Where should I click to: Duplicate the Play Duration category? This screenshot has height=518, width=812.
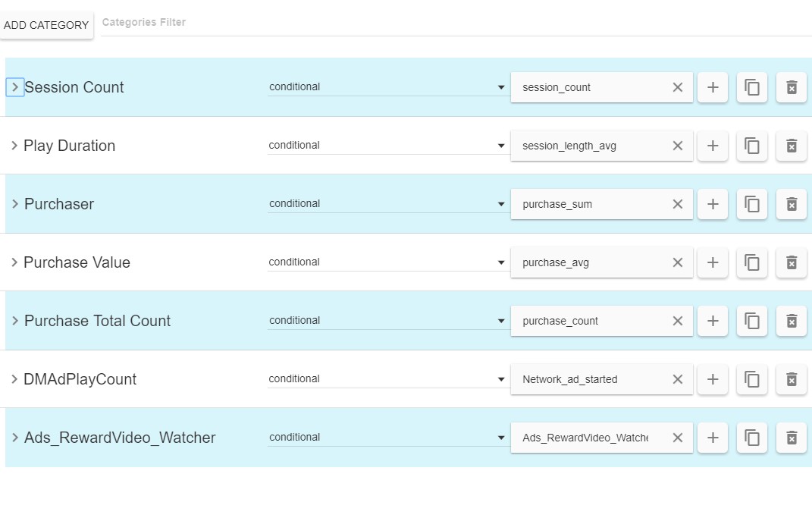(752, 146)
